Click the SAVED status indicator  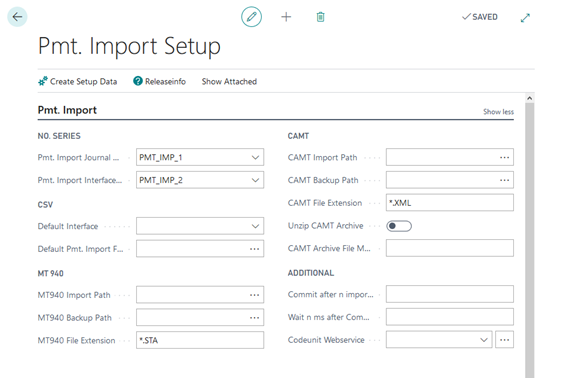click(x=480, y=17)
